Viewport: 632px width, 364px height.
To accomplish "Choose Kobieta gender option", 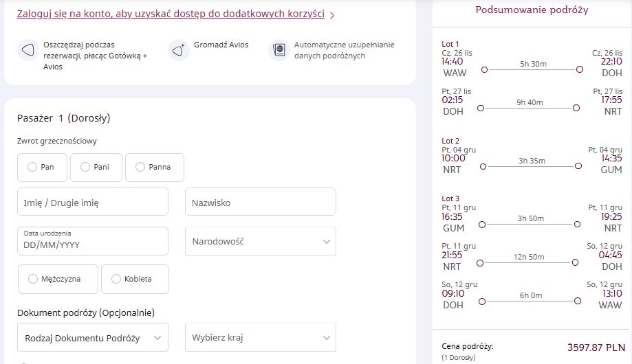I will [x=135, y=279].
